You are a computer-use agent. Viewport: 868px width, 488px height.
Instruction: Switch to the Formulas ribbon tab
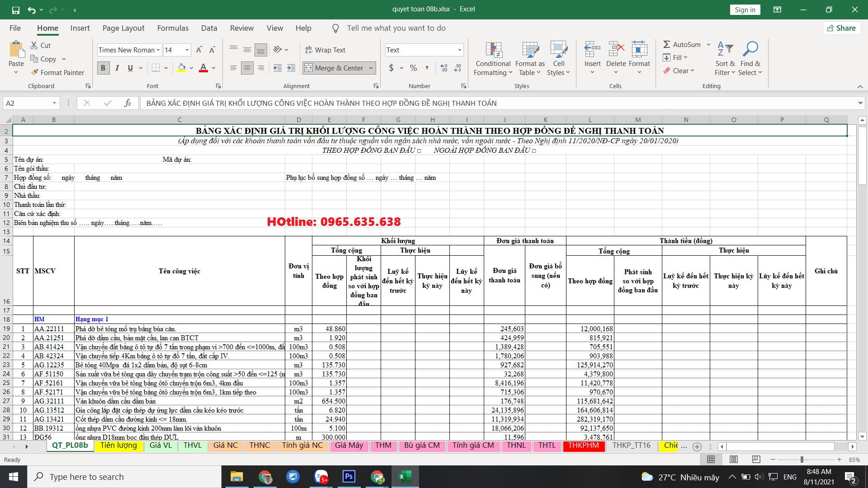172,28
